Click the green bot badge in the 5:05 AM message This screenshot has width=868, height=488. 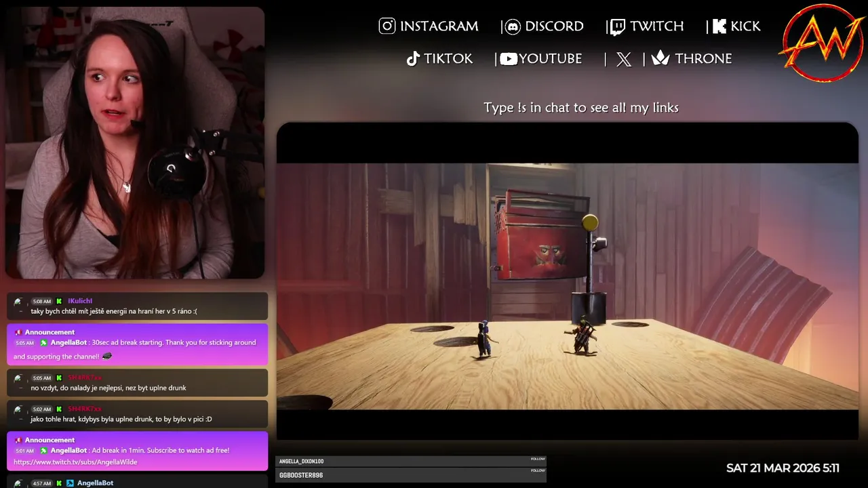coord(44,343)
